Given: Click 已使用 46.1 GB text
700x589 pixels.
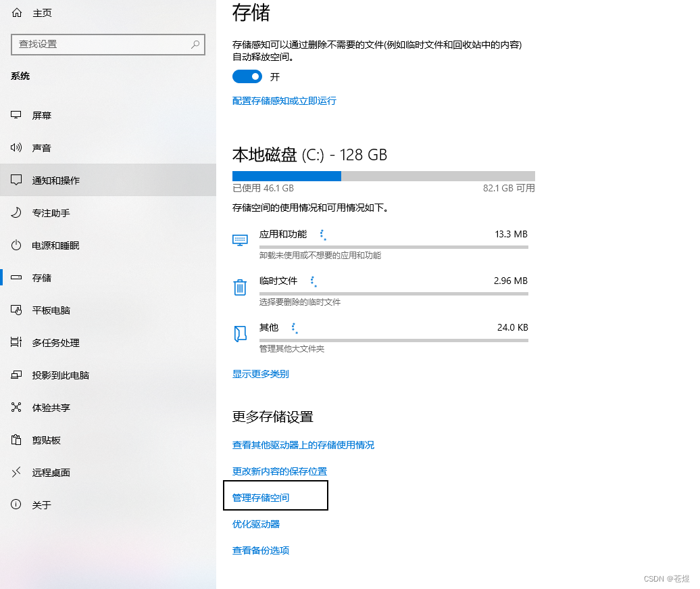Looking at the screenshot, I should [263, 188].
